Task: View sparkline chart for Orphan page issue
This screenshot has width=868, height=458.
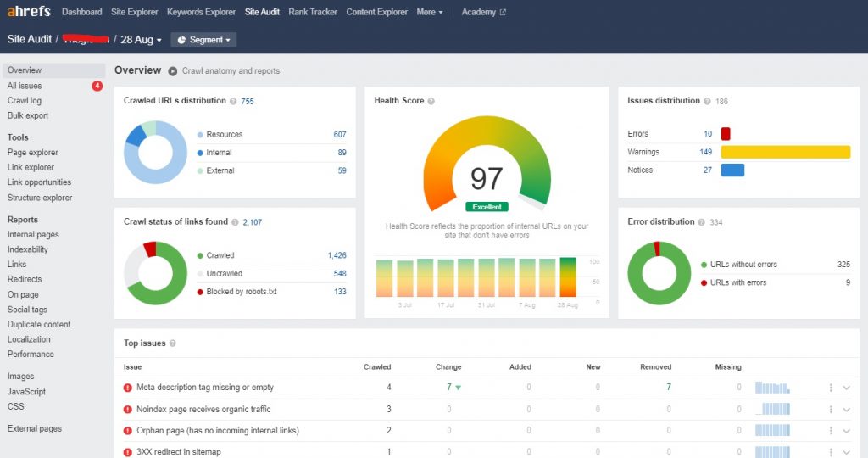Action: pos(772,430)
